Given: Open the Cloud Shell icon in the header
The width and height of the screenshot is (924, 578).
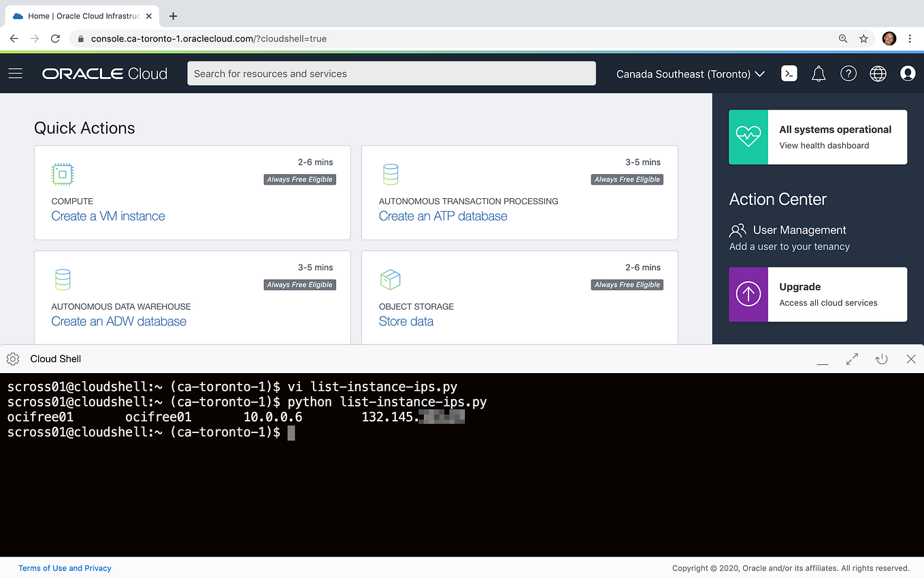Looking at the screenshot, I should [789, 74].
